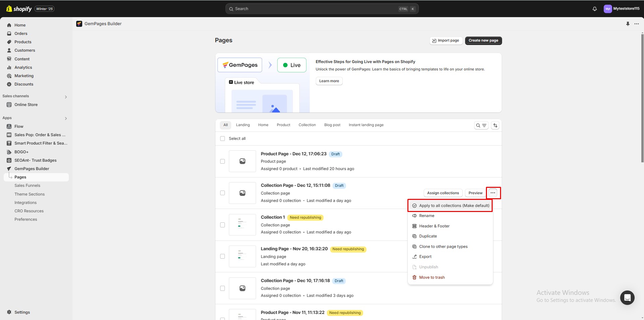Expand the Sales channels section

pos(66,97)
